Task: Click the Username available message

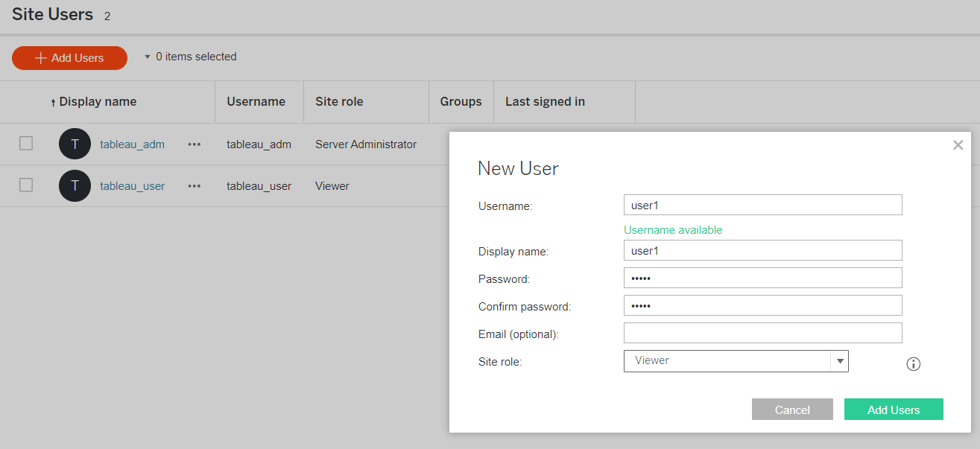Action: [x=673, y=230]
